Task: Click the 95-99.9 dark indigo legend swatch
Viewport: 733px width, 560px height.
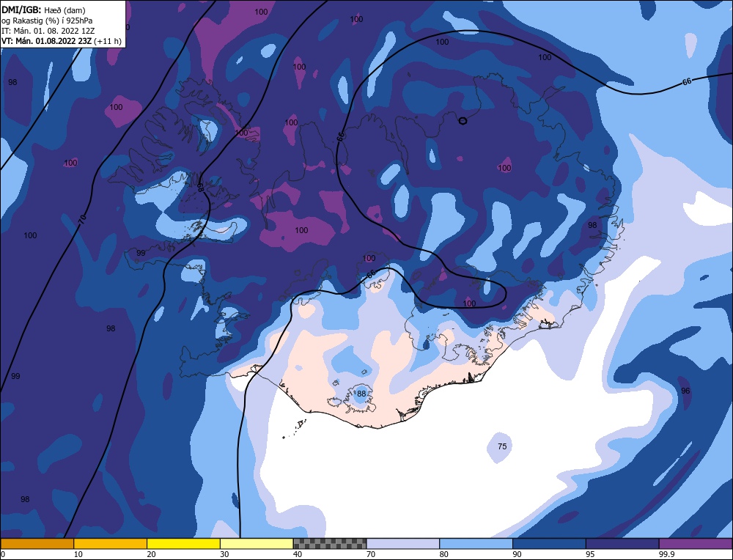Action: pos(622,544)
